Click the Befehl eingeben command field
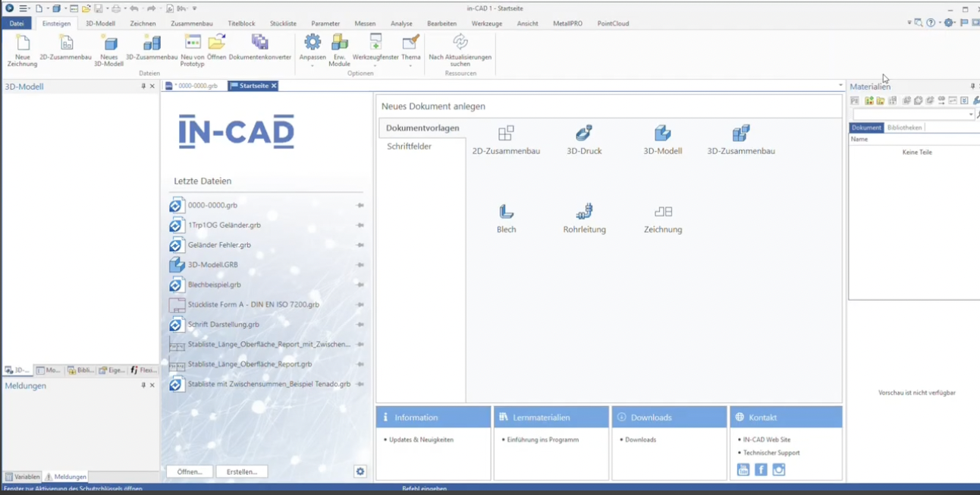The width and height of the screenshot is (980, 495). click(425, 490)
